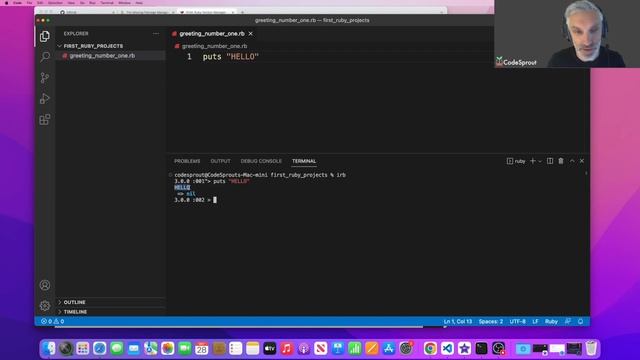The width and height of the screenshot is (640, 360).
Task: Close the terminal panel
Action: pos(582,161)
